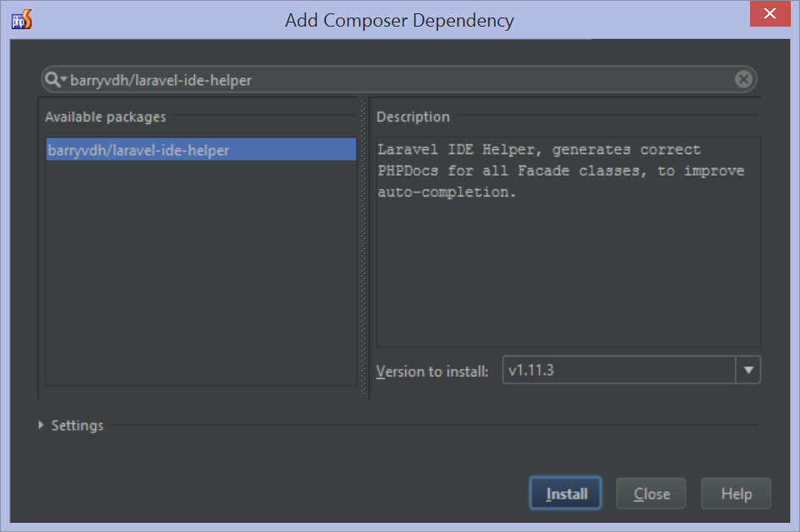
Task: Click the "Add Composer Dependency" title bar
Action: coord(399,20)
